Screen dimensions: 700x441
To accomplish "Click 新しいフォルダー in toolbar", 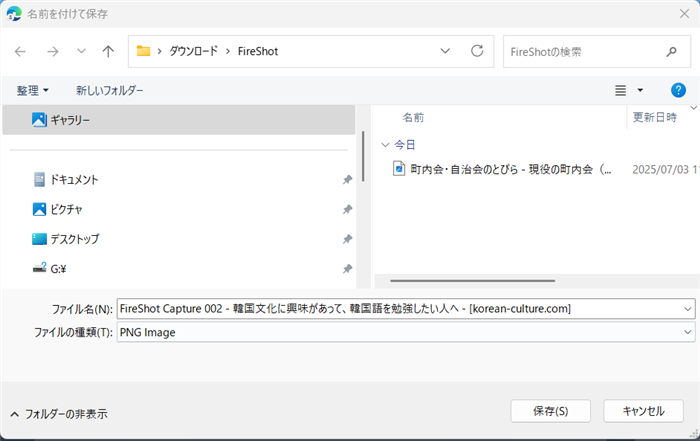I will (110, 90).
